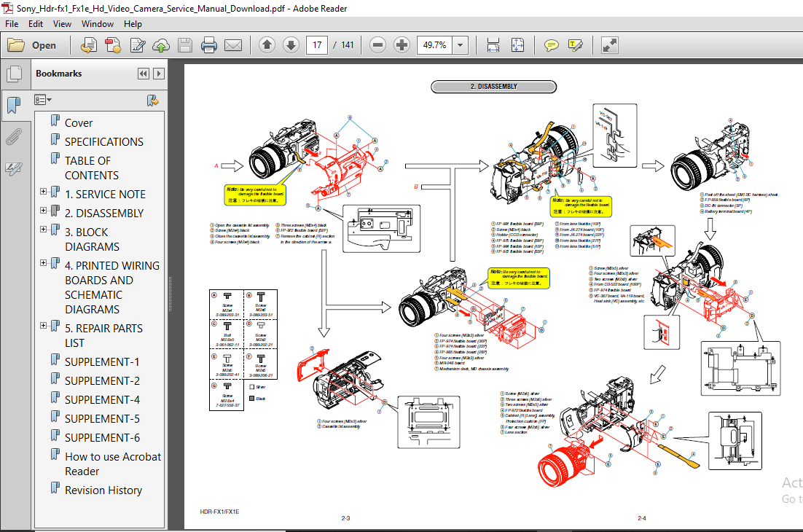
Task: Click the Bookmarks panel right arrow button
Action: 160,74
